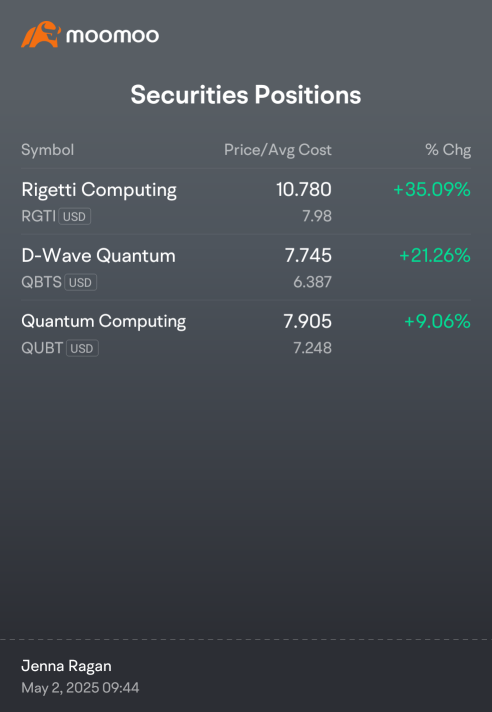The image size is (492, 712).
Task: Click the % Chg column header
Action: [x=448, y=150]
